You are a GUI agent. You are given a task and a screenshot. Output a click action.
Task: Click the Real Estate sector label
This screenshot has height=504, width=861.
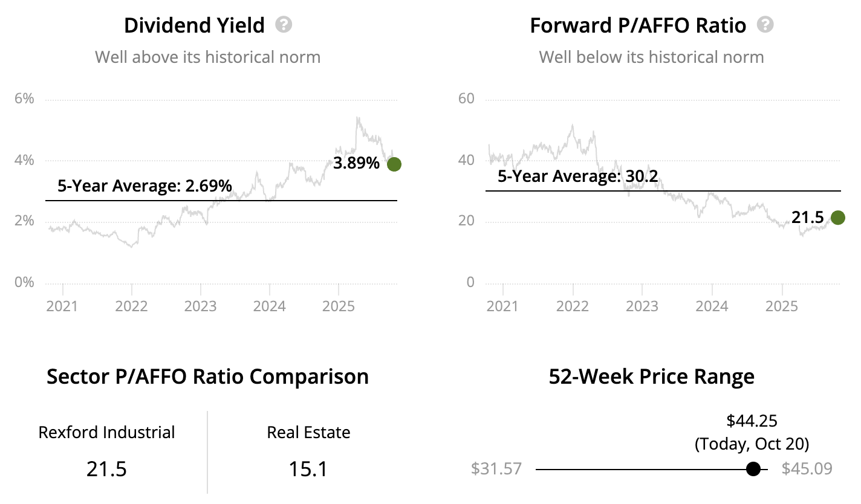tap(308, 433)
